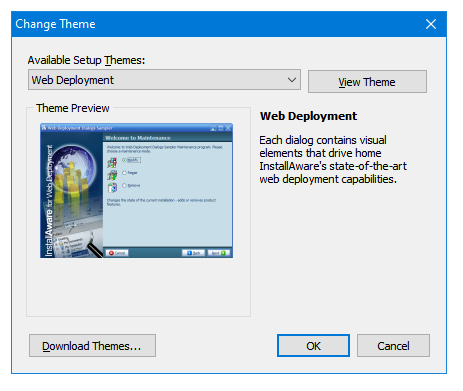Screen dimensions: 463x391
Task: Click the dialog's Cancel button
Action: tap(393, 346)
